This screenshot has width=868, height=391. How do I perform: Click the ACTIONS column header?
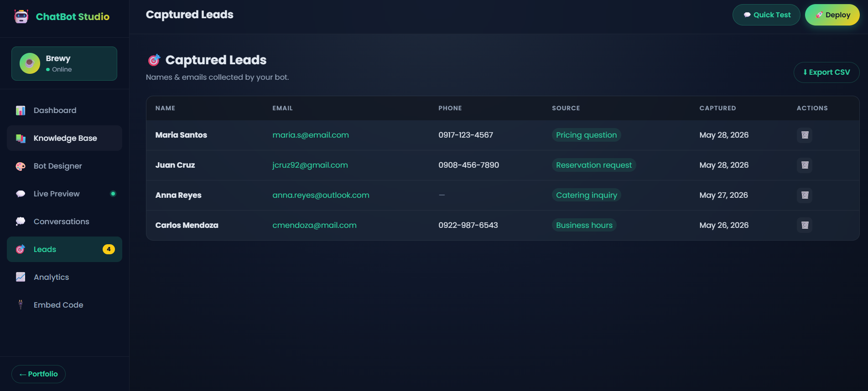click(x=812, y=108)
